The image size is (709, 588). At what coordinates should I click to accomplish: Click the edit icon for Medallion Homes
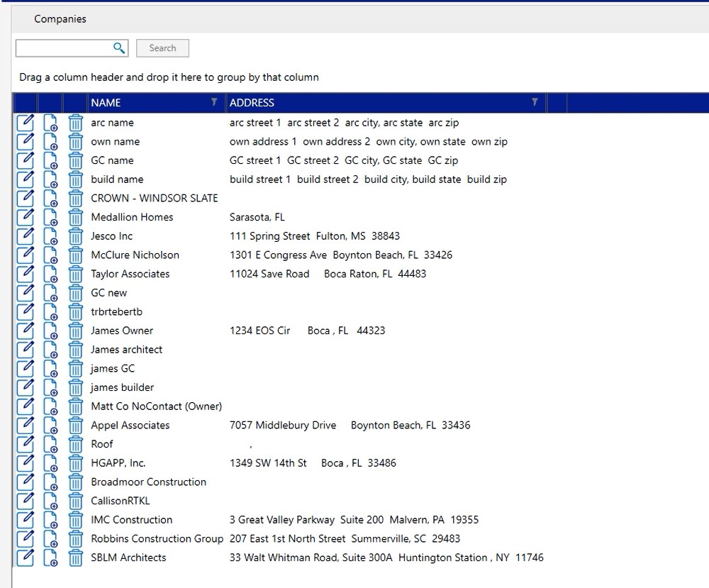(x=25, y=218)
